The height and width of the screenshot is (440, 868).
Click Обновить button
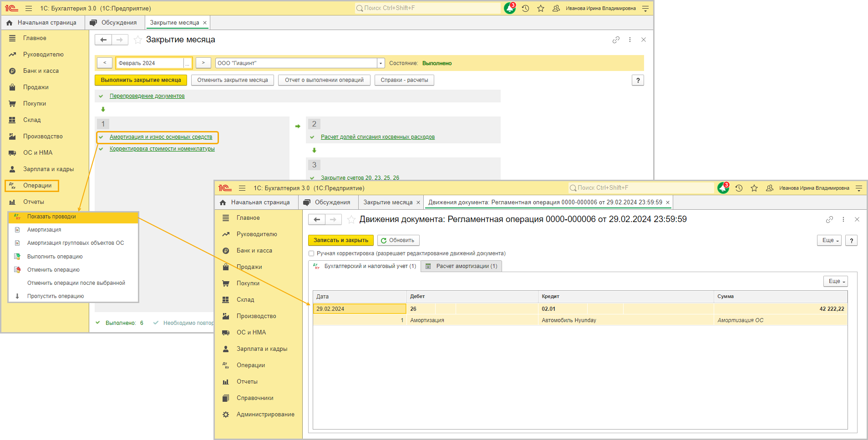(x=398, y=240)
